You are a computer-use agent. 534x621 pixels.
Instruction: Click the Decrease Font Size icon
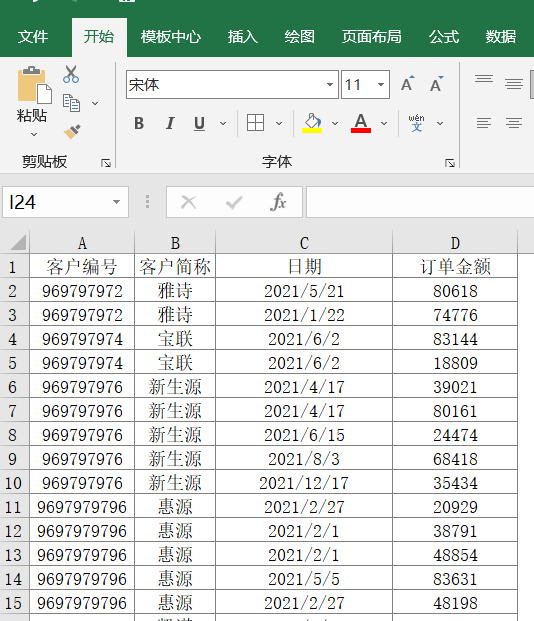click(x=437, y=84)
